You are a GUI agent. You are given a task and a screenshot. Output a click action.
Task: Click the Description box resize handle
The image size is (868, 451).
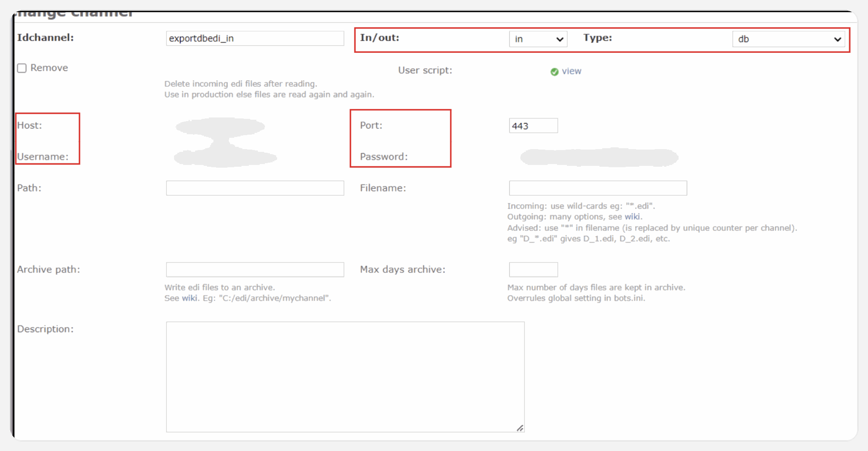(x=520, y=428)
